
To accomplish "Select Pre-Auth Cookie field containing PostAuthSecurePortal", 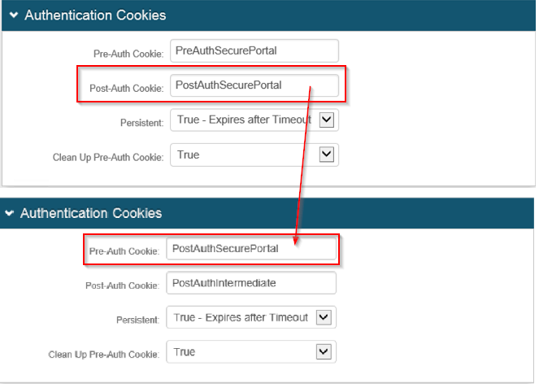I will coord(251,249).
